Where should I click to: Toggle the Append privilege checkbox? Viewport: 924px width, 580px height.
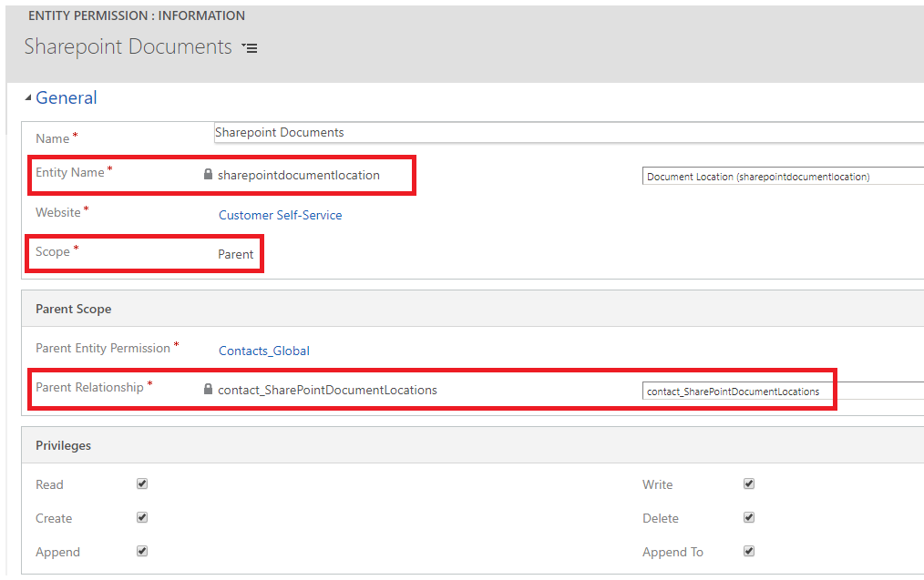click(142, 551)
